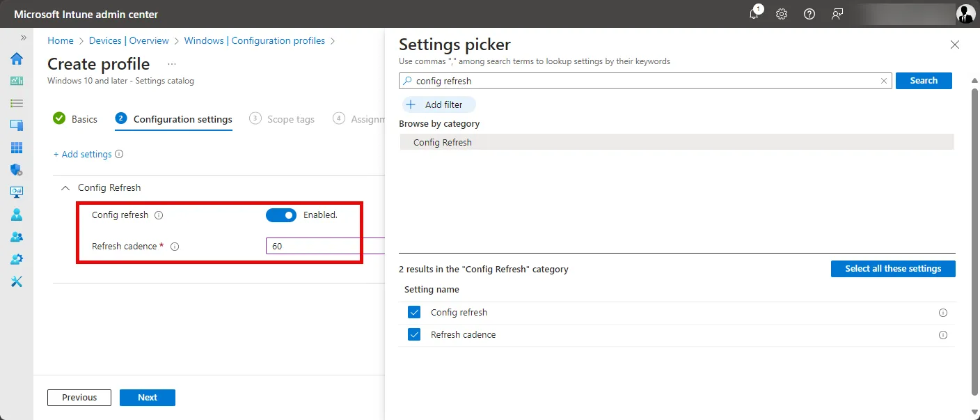
Task: Open Endpoint security shield icon
Action: pyautogui.click(x=17, y=170)
